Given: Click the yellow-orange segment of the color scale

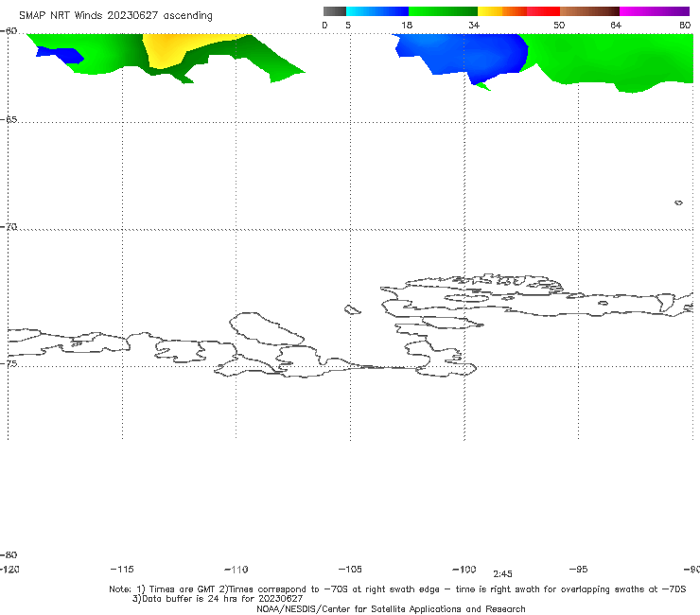Looking at the screenshot, I should click(x=502, y=11).
